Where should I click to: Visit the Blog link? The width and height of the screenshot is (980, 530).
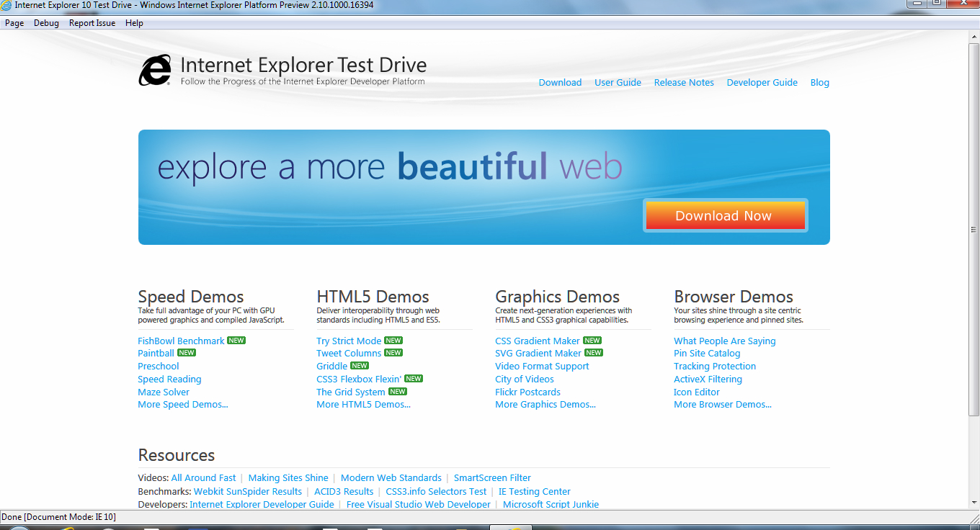[x=820, y=83]
